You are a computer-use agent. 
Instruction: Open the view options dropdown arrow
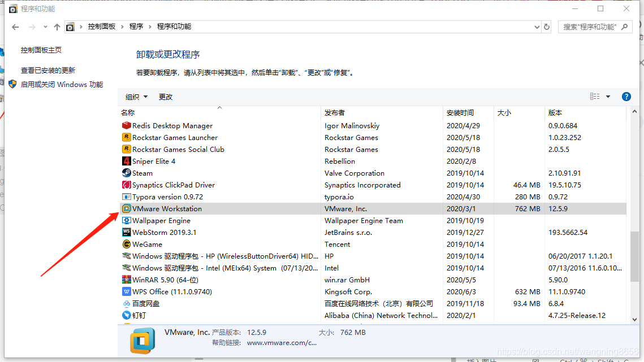click(608, 97)
